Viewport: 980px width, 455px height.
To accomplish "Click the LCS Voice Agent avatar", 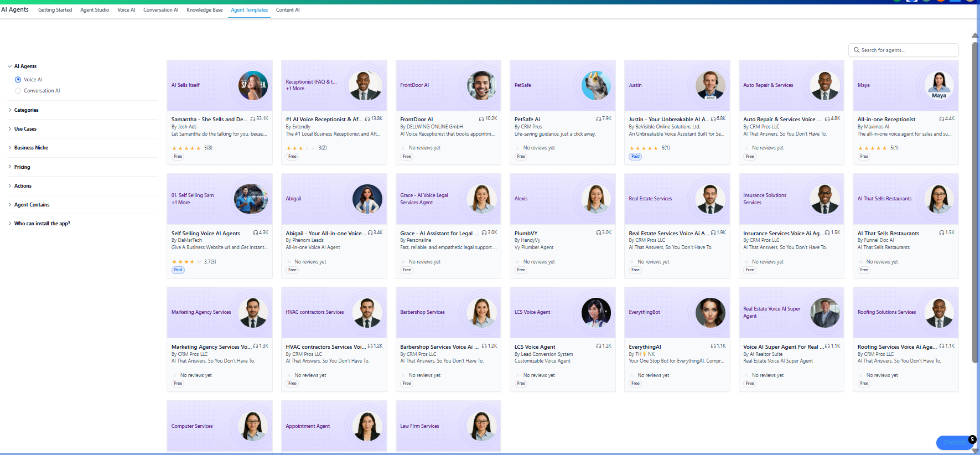I will click(x=596, y=312).
